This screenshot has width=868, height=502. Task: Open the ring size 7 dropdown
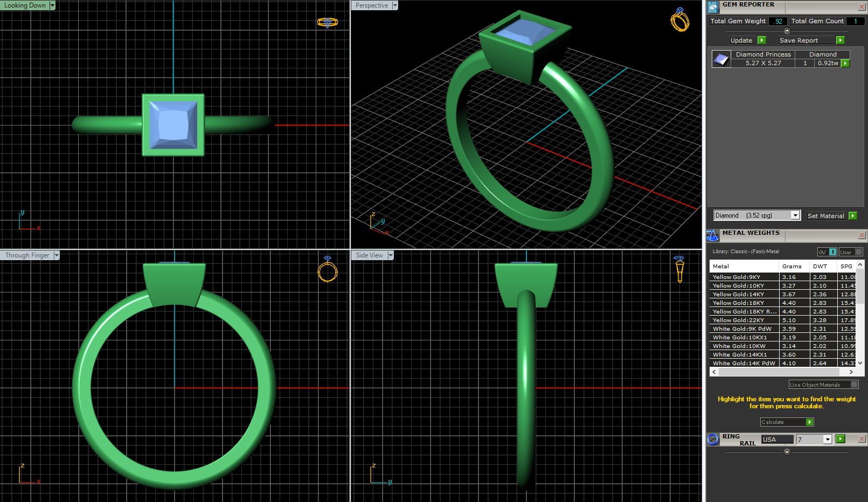coord(828,440)
